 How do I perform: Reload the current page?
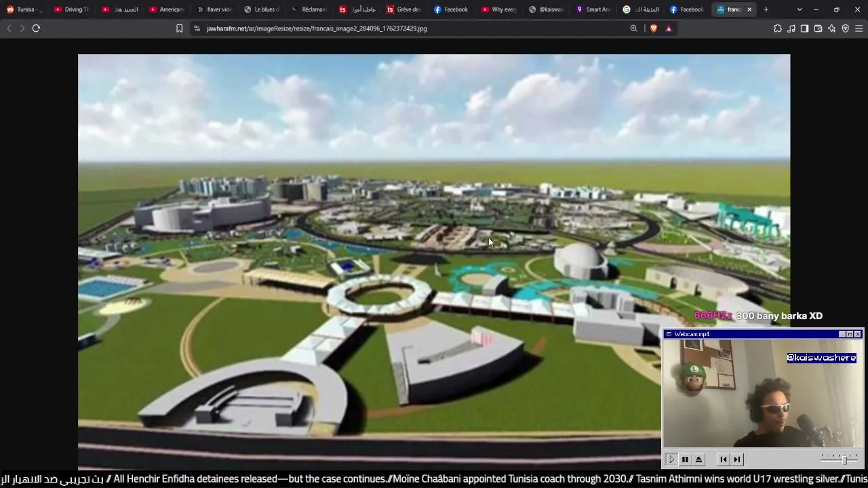click(36, 28)
